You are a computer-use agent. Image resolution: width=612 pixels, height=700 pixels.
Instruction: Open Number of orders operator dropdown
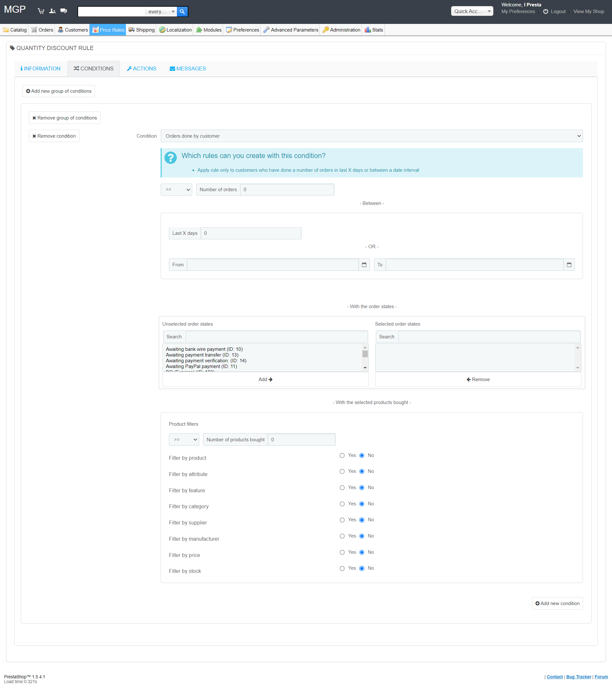pyautogui.click(x=176, y=190)
